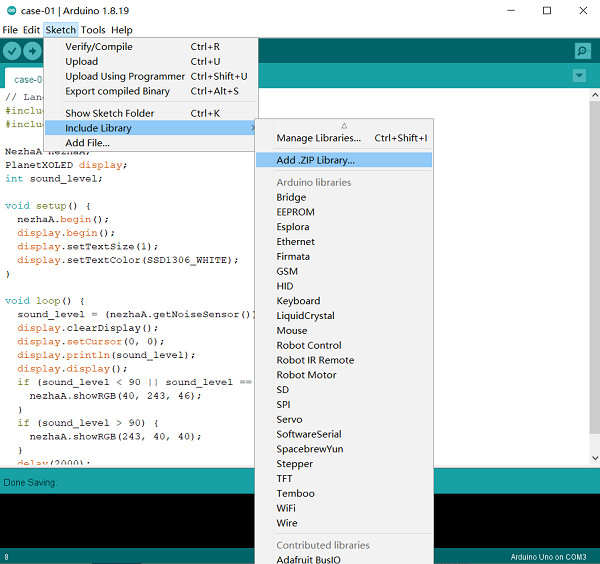Click the 'display.clearDisplay();' code line
Viewport: 600px width, 564px height.
click(87, 328)
